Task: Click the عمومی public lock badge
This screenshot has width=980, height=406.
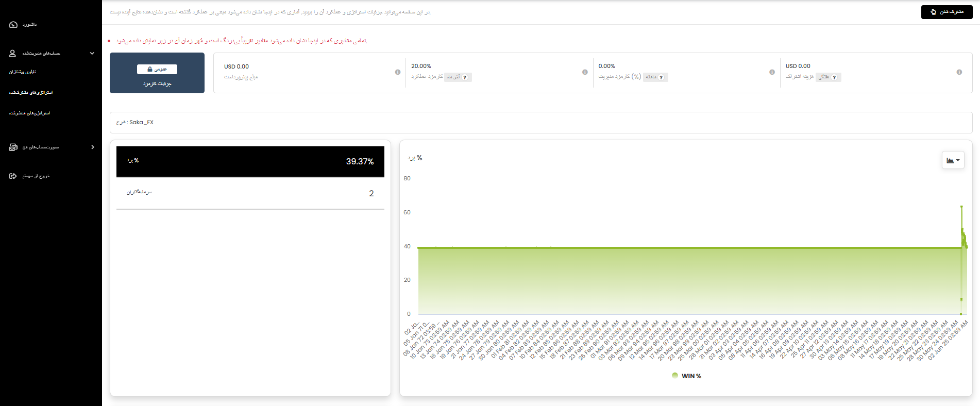Action: click(157, 69)
